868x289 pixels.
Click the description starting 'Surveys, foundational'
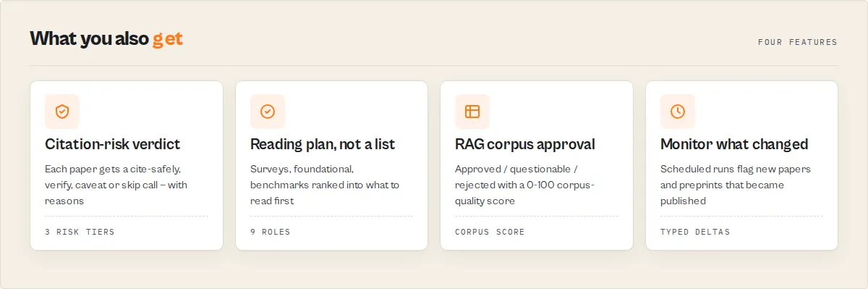pyautogui.click(x=325, y=185)
